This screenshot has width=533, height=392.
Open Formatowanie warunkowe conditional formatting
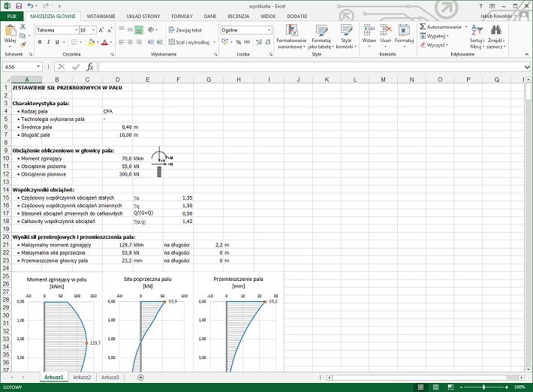(292, 36)
